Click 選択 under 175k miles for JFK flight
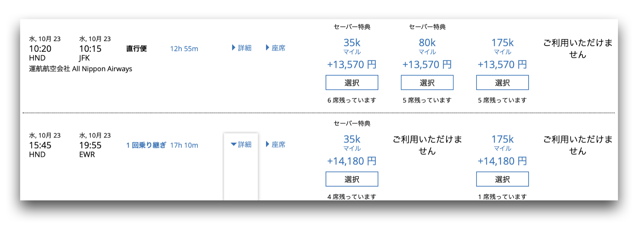This screenshot has height=231, width=644. click(503, 83)
